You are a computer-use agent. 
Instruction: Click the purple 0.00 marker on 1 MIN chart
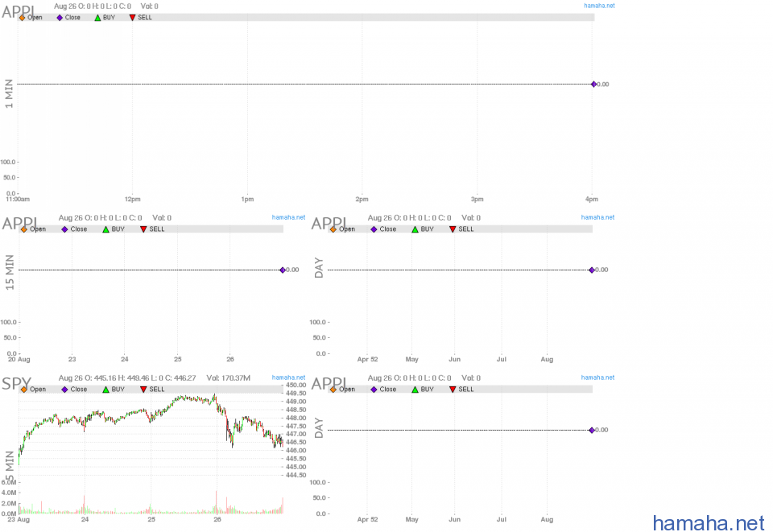click(x=593, y=84)
